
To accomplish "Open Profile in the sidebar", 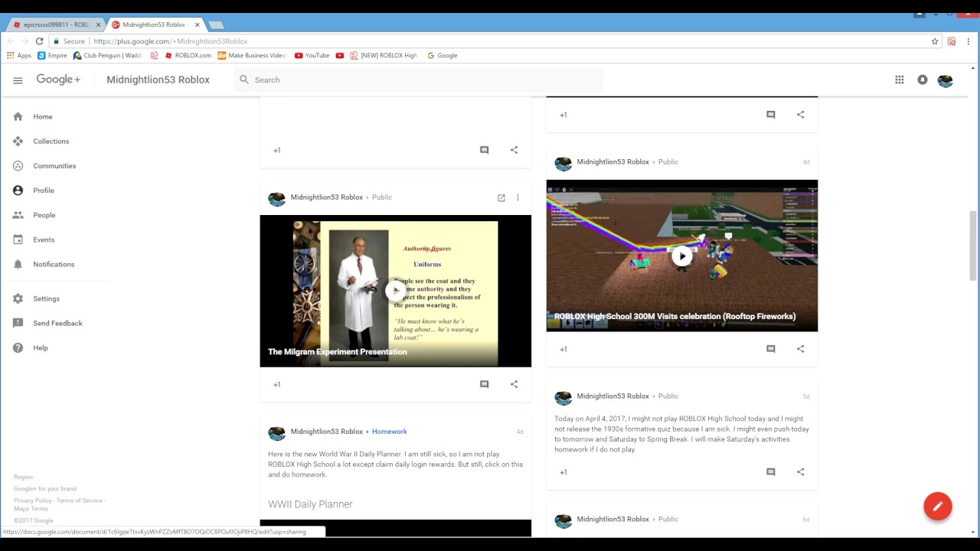I will click(x=44, y=191).
